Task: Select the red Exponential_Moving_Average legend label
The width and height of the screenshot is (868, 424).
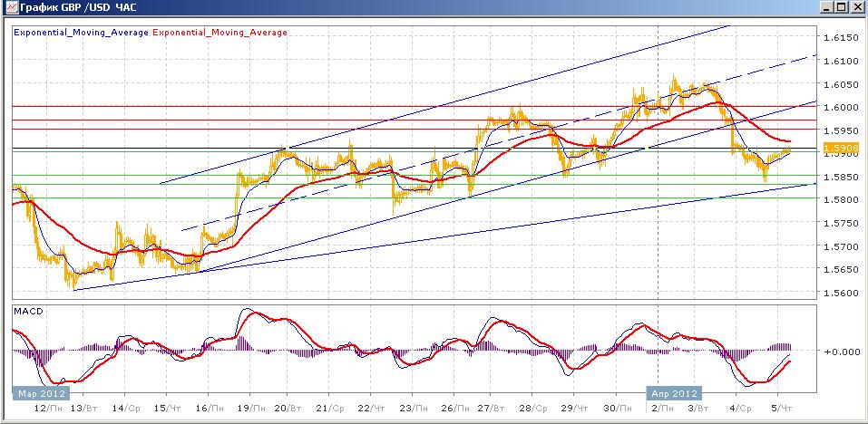Action: (219, 33)
